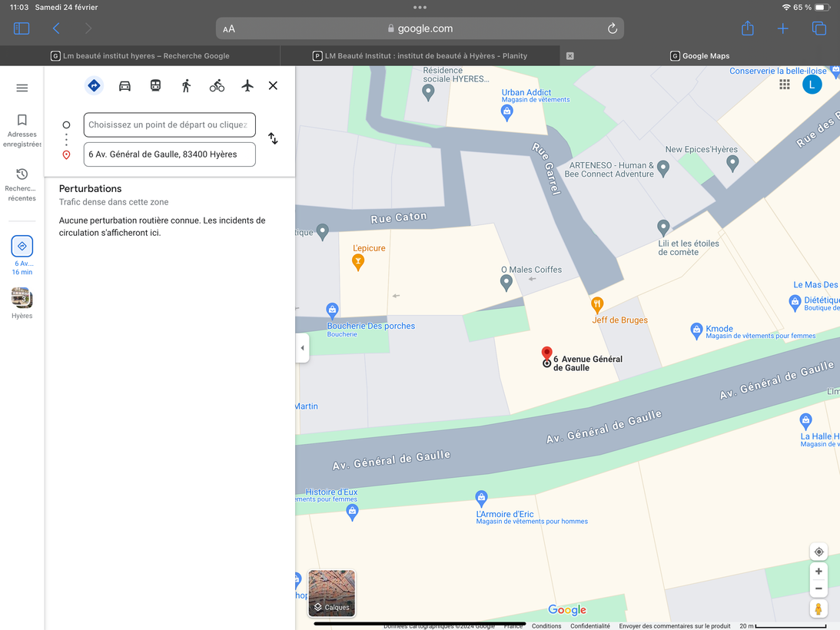Toggle the Safari sidebar
Viewport: 840px width, 630px height.
[22, 28]
